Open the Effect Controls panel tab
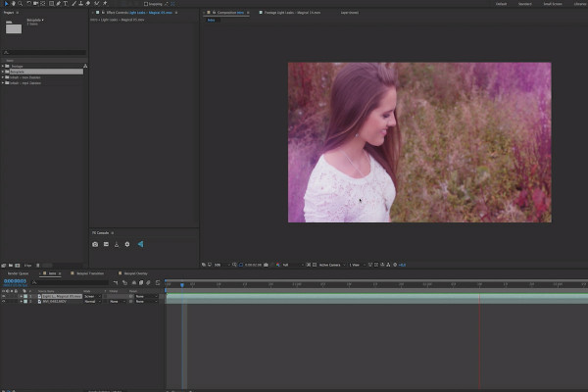588x392 pixels. coord(139,13)
